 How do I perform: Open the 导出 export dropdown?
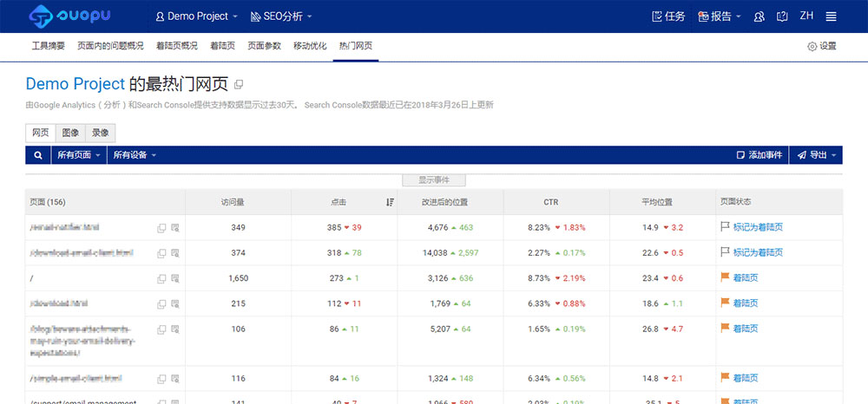[x=816, y=155]
